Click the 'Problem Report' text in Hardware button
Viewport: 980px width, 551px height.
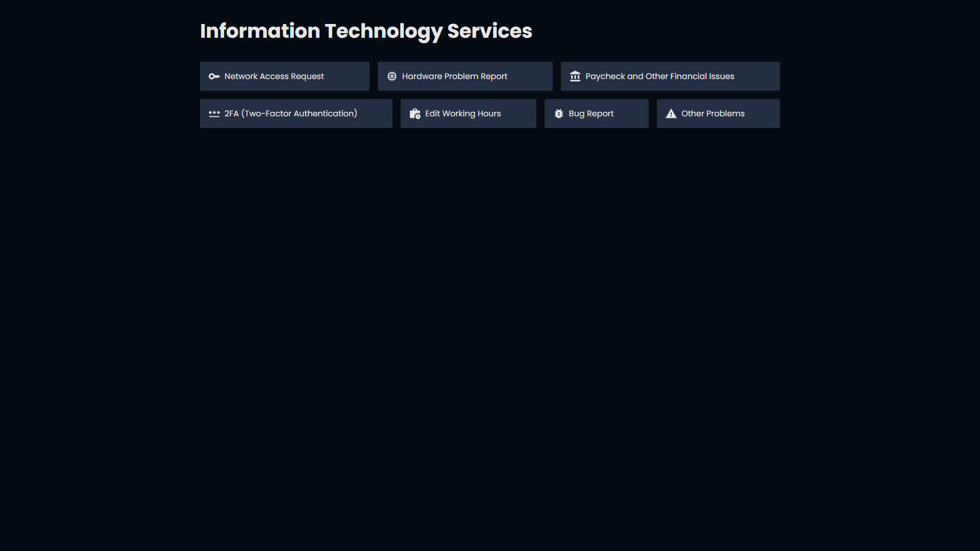point(476,77)
